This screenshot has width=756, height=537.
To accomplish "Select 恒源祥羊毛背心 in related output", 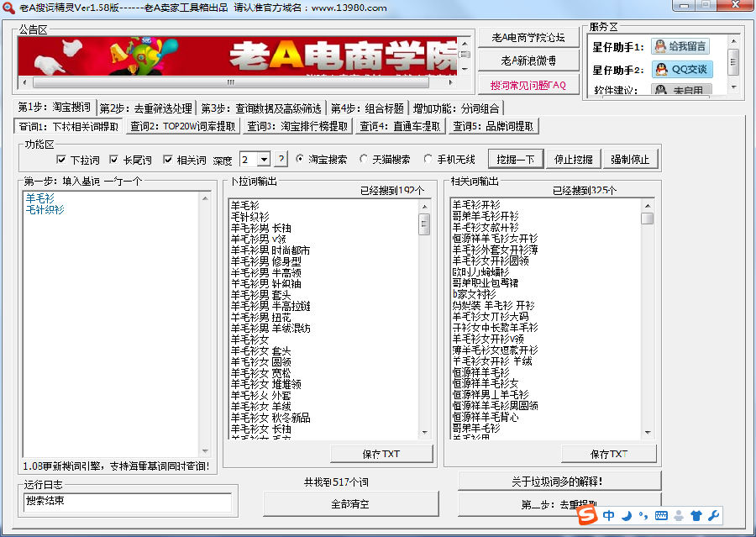I will [485, 417].
